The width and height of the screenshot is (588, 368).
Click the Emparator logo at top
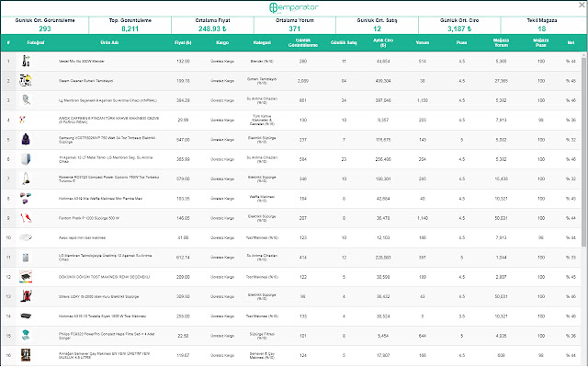coord(294,7)
